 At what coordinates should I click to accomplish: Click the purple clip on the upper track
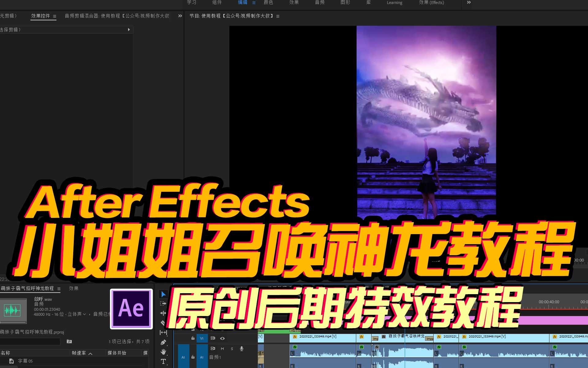553,321
